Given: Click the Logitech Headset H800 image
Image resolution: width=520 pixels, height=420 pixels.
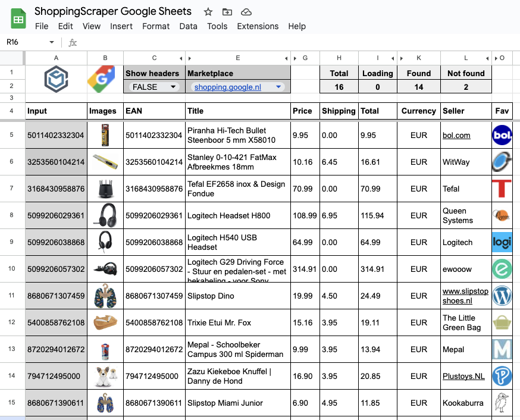Looking at the screenshot, I should pyautogui.click(x=105, y=215).
